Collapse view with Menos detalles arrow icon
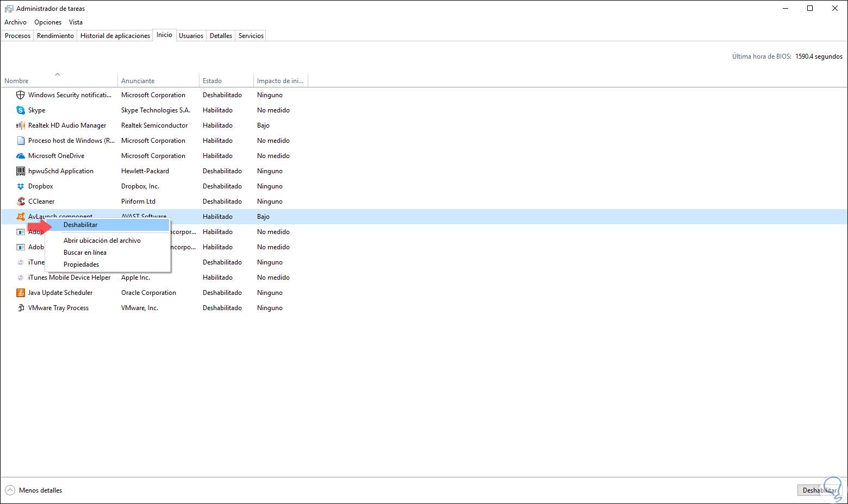Viewport: 848px width, 504px height. click(10, 490)
